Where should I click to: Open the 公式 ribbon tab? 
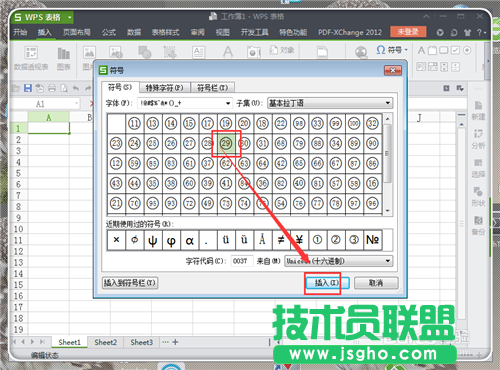109,32
